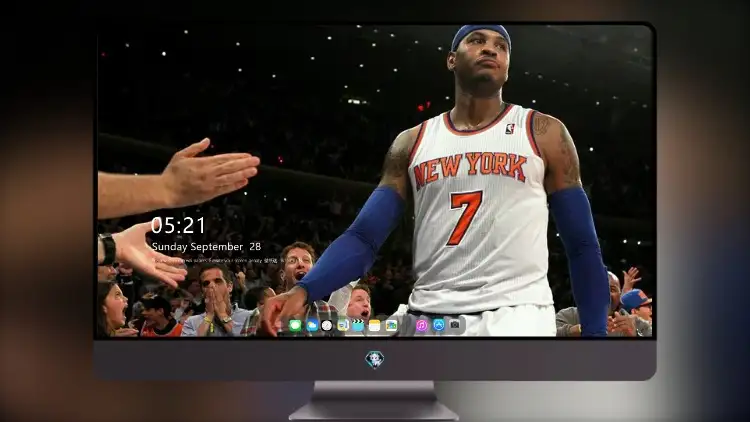750x422 pixels.
Task: Open the Weather app in dock
Action: 312,325
